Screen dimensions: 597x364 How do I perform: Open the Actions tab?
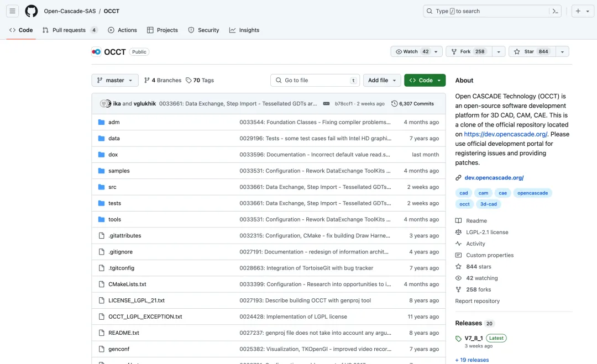[x=122, y=30]
